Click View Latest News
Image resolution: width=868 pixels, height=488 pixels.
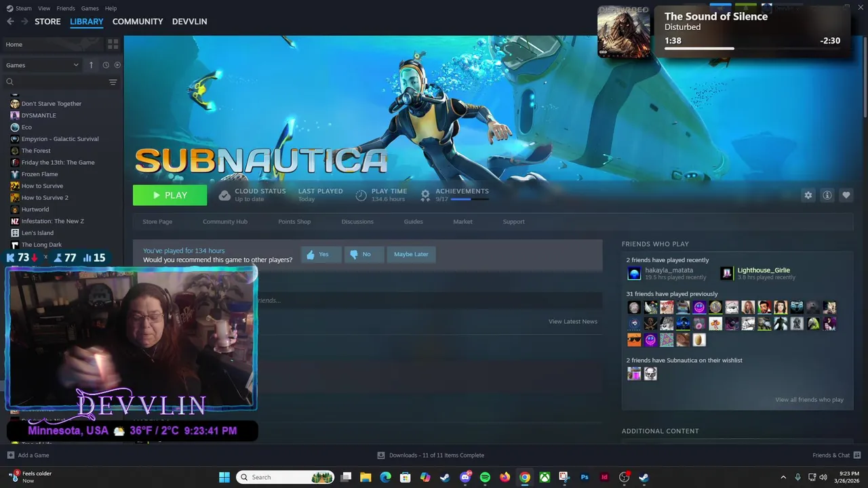tap(573, 321)
